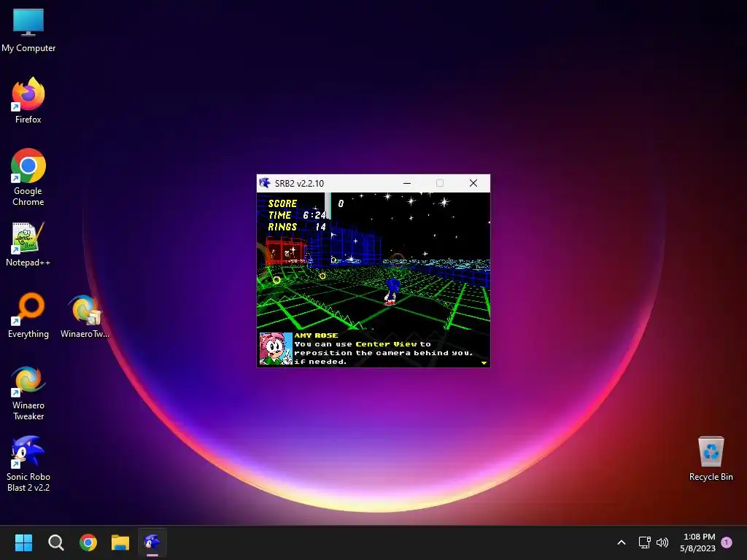Close the SRB2 v2.2.10 window
Image resolution: width=747 pixels, height=560 pixels.
point(473,183)
